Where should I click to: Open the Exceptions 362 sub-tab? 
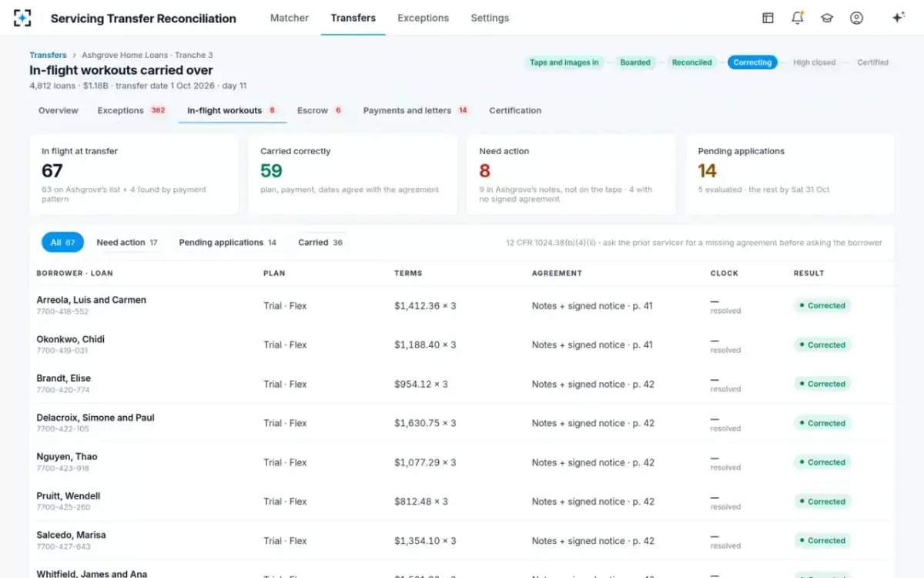pyautogui.click(x=132, y=110)
